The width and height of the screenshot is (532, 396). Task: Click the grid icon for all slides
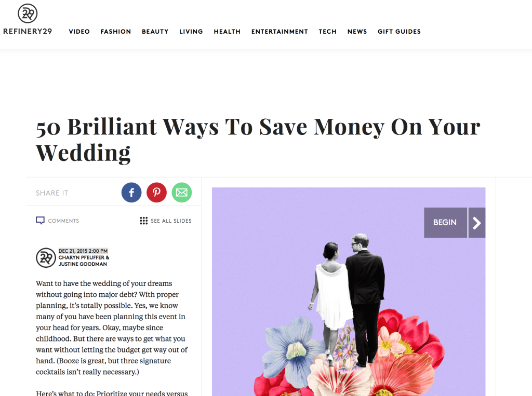(143, 221)
